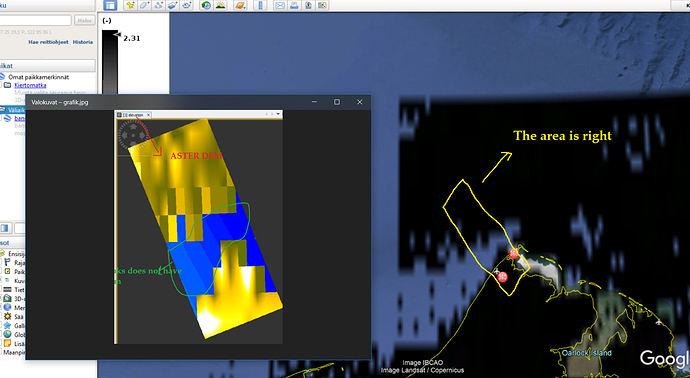This screenshot has height=378, width=690.
Task: Toggle the sidebar visibility toolbar button
Action: click(110, 5)
